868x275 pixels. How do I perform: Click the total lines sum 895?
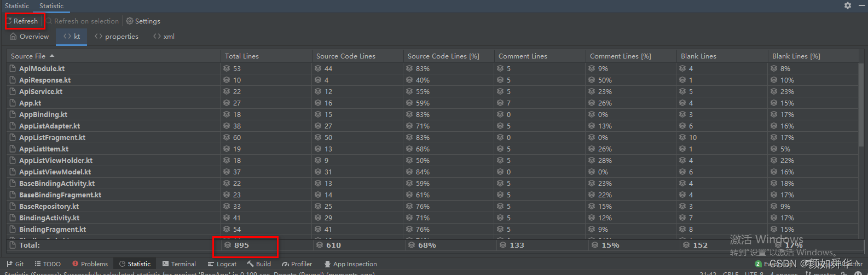pyautogui.click(x=241, y=245)
